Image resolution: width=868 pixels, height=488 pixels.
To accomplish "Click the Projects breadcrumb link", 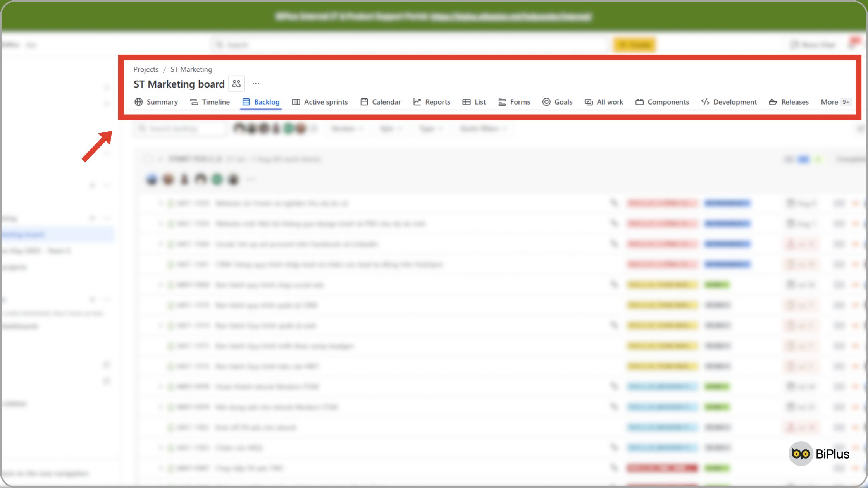I will click(x=146, y=69).
